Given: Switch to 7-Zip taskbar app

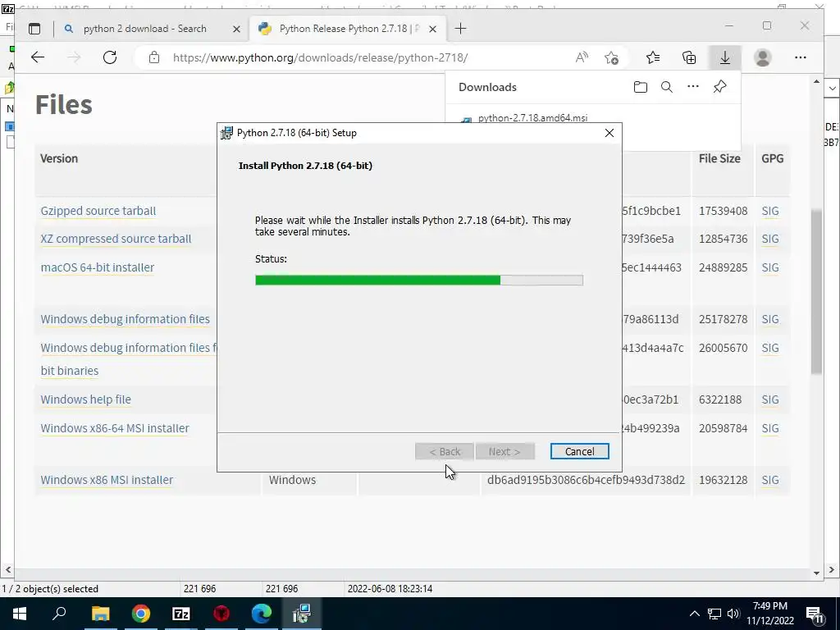Looking at the screenshot, I should click(181, 614).
